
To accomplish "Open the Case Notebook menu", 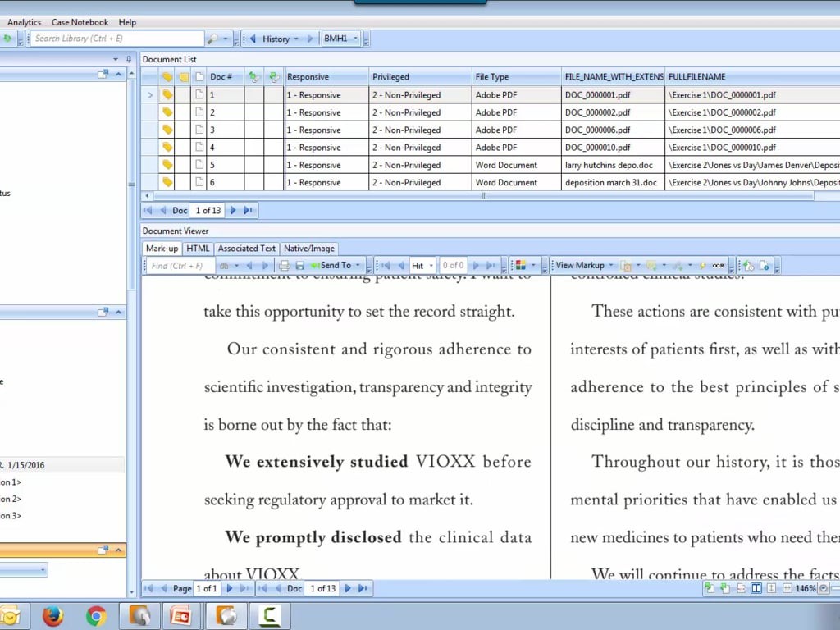I will pyautogui.click(x=80, y=22).
